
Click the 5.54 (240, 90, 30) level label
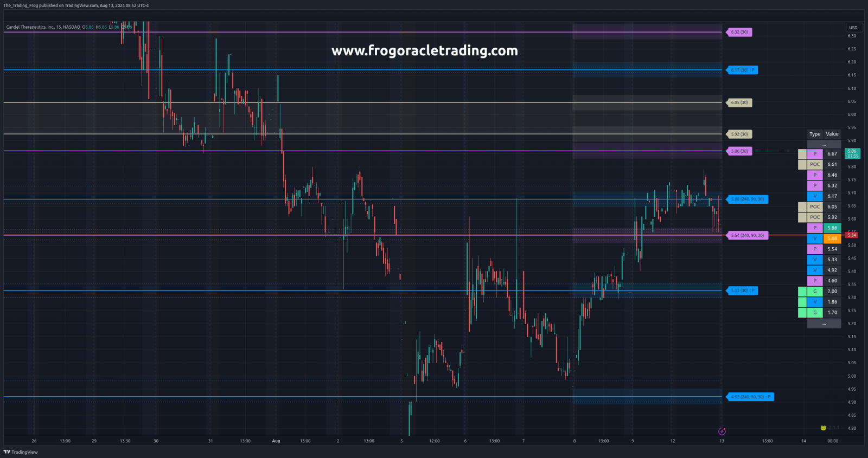(x=747, y=235)
